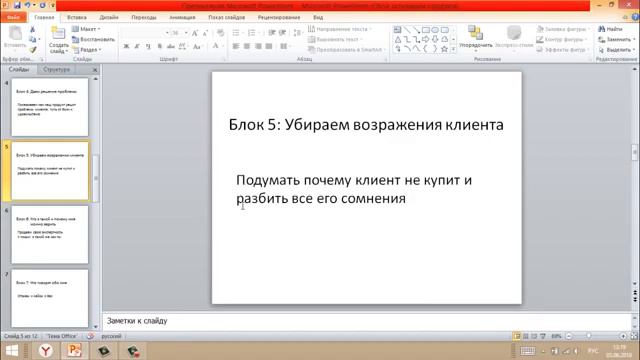Image resolution: width=640 pixels, height=360 pixels.
Task: Toggle underline Ч formatting
Action: tap(148, 46)
